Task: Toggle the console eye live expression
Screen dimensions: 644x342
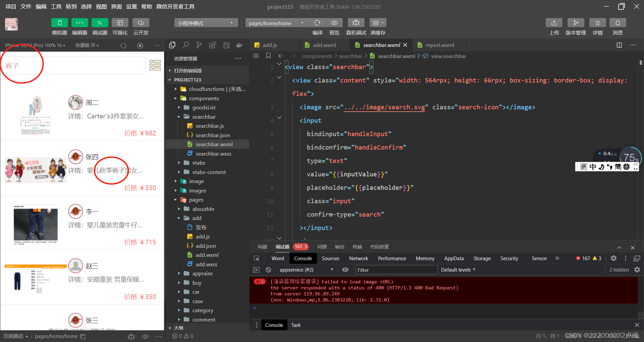Action: click(345, 270)
